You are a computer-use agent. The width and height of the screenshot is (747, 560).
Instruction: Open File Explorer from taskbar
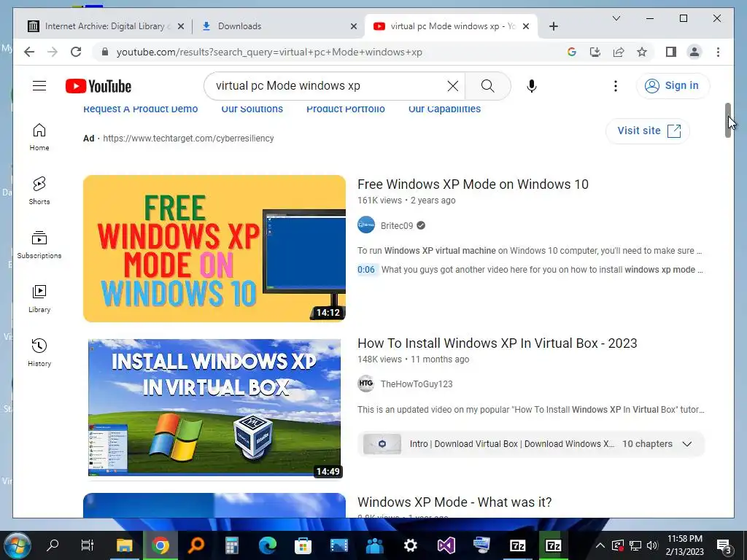pyautogui.click(x=125, y=545)
